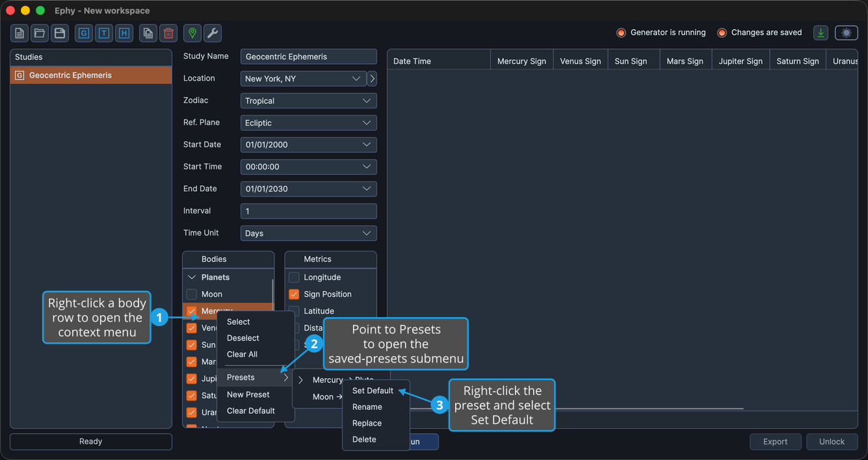Expand the Mercury → Pluto preset chevron
Screen dimensions: 868x460
pyautogui.click(x=301, y=380)
